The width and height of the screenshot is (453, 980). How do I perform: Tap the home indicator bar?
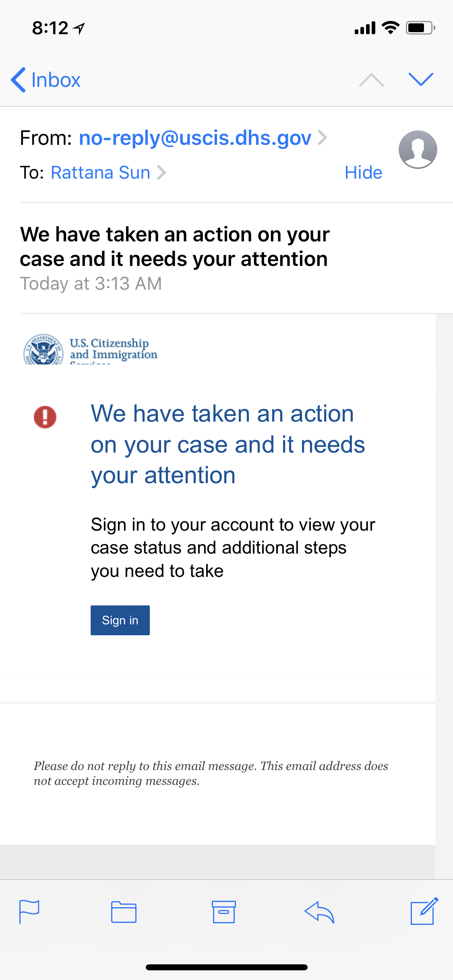point(226,967)
